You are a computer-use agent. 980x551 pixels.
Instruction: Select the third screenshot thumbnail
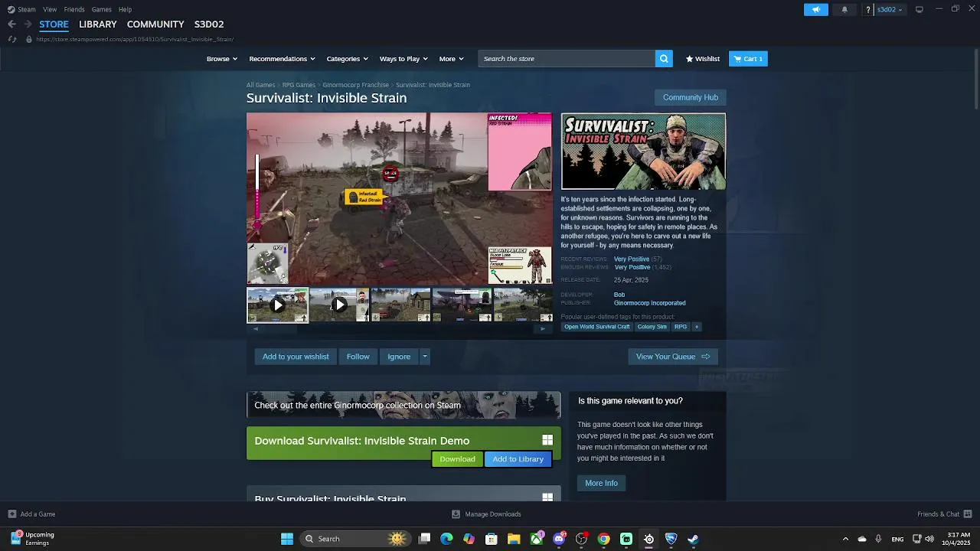click(400, 305)
